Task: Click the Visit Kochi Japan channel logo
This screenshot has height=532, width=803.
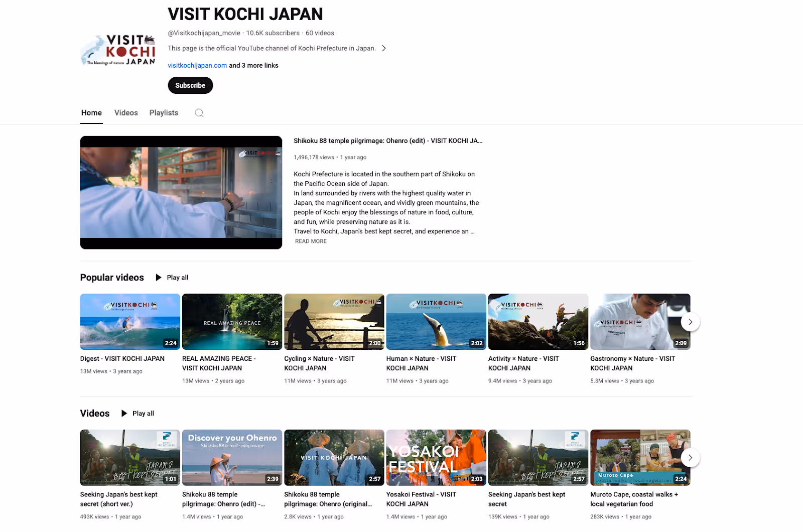Action: click(x=118, y=50)
